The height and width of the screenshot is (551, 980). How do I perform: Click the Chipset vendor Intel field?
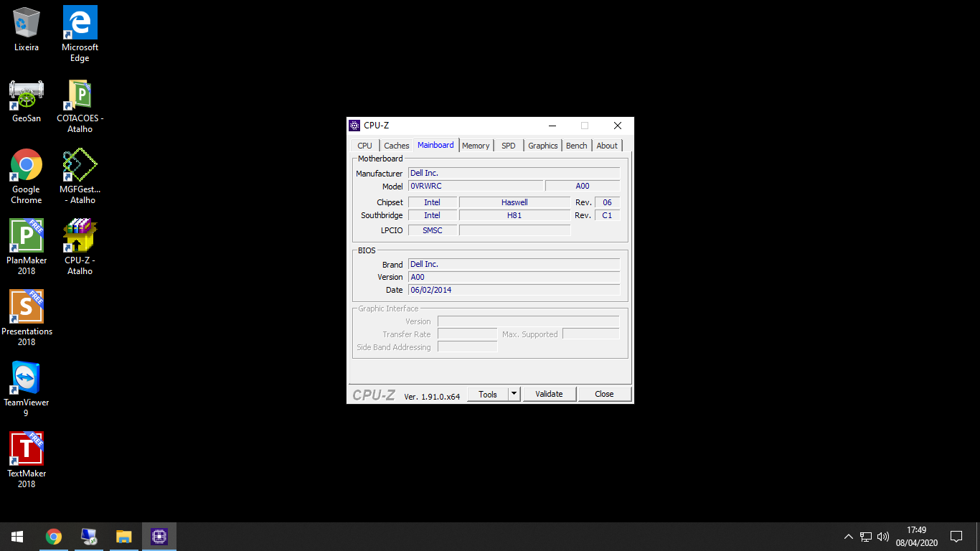click(433, 202)
